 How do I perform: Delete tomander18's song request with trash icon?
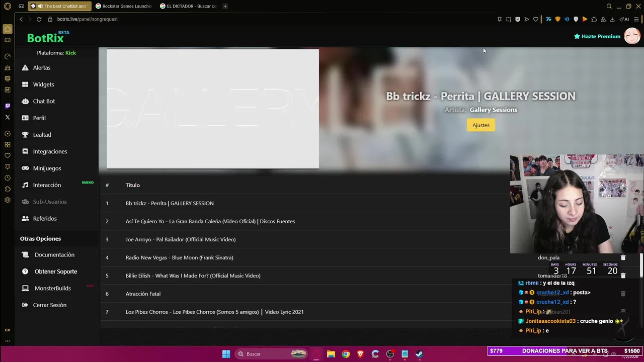pos(623,276)
